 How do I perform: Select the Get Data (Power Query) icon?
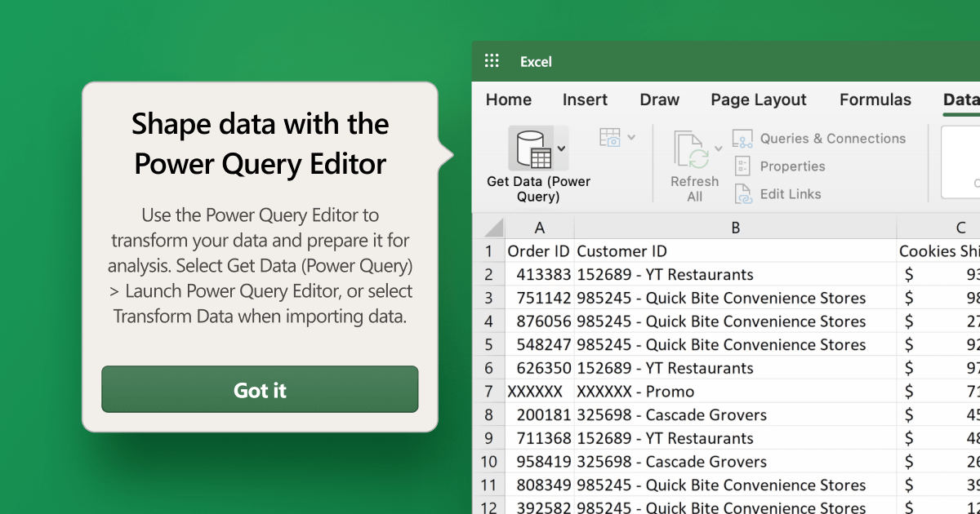[x=532, y=147]
